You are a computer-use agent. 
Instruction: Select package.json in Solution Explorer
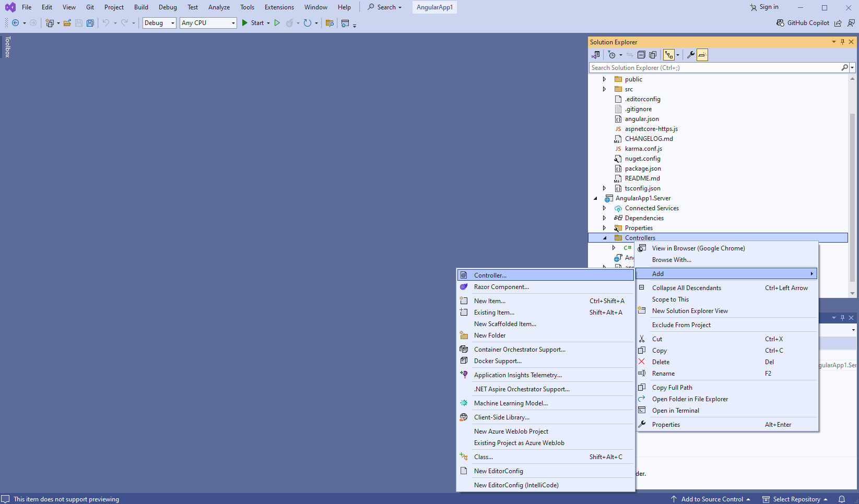(x=643, y=169)
